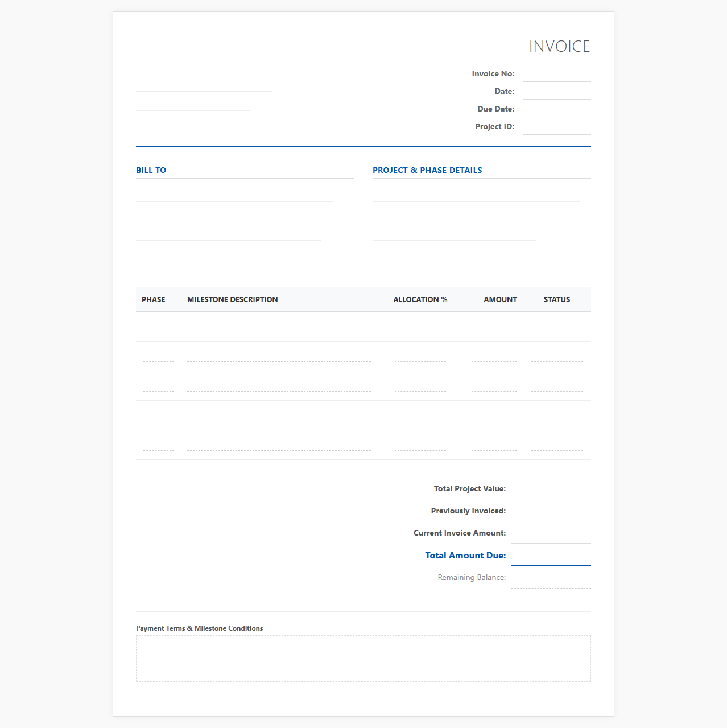Viewport: 727px width, 728px height.
Task: Click the ALLOCATION % column header
Action: pyautogui.click(x=420, y=299)
